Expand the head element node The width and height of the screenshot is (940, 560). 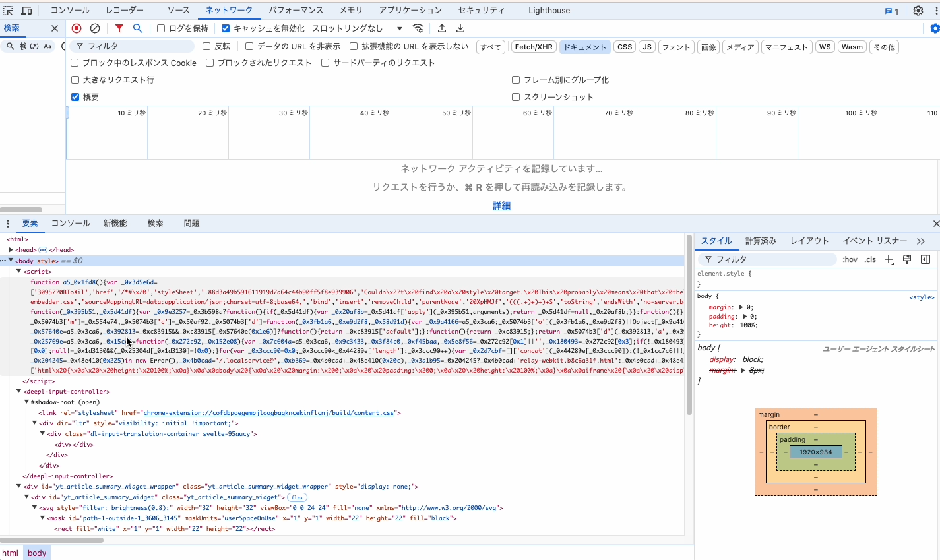point(11,250)
